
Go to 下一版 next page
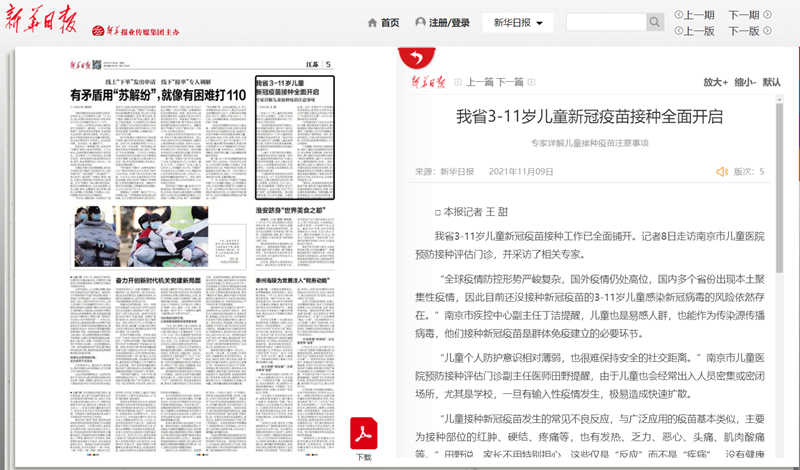coord(744,31)
